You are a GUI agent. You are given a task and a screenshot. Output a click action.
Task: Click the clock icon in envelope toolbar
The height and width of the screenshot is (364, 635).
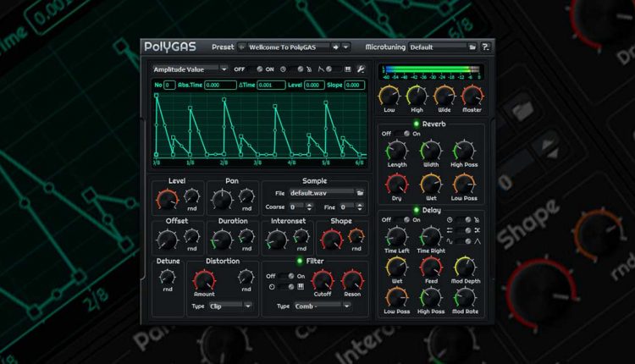283,69
